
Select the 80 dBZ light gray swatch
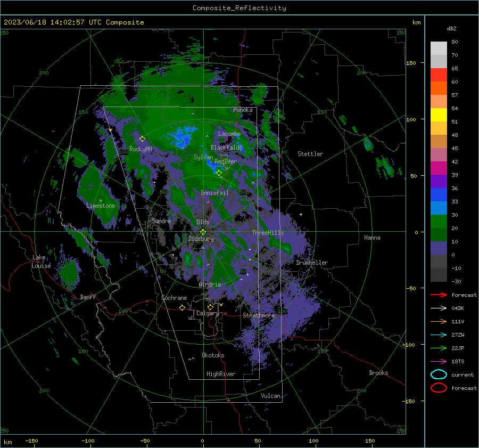pos(439,48)
